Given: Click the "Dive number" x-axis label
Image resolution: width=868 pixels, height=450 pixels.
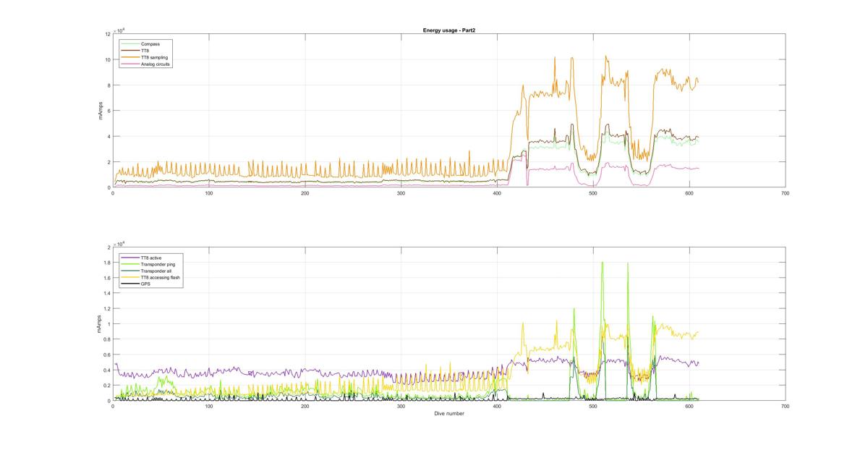Looking at the screenshot, I should [448, 414].
